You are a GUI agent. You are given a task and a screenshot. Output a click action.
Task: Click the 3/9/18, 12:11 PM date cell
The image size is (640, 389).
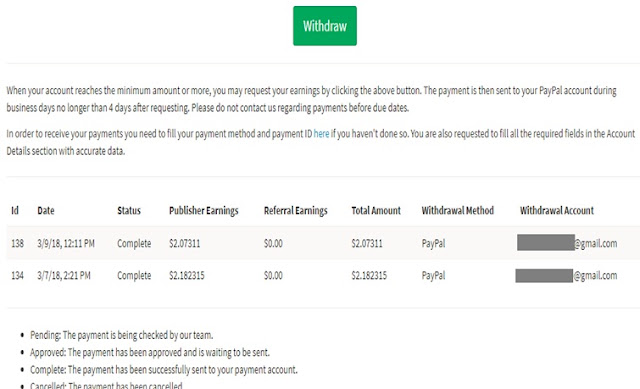click(x=66, y=244)
